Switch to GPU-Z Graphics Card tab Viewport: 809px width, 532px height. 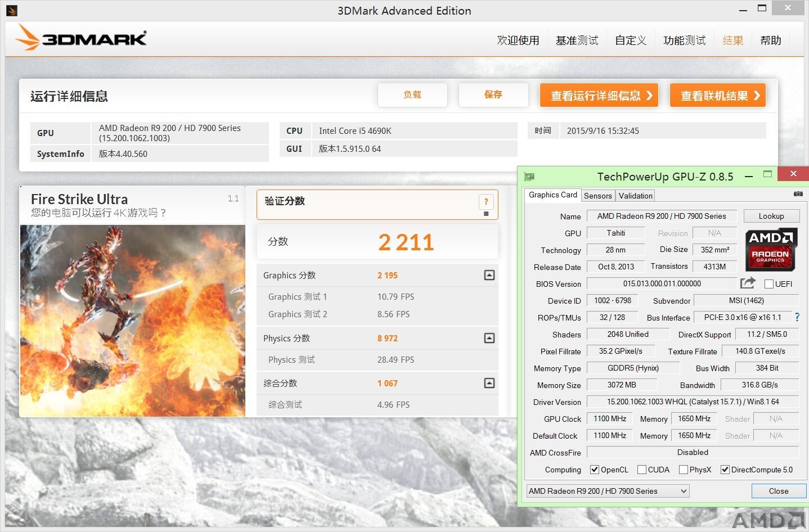coord(552,195)
